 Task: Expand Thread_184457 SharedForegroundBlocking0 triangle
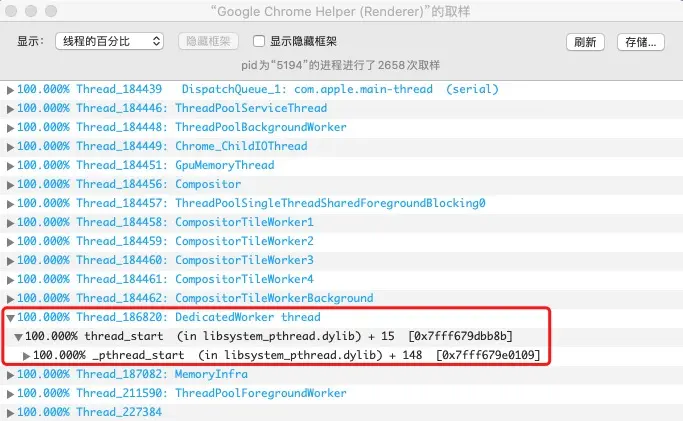pos(10,204)
